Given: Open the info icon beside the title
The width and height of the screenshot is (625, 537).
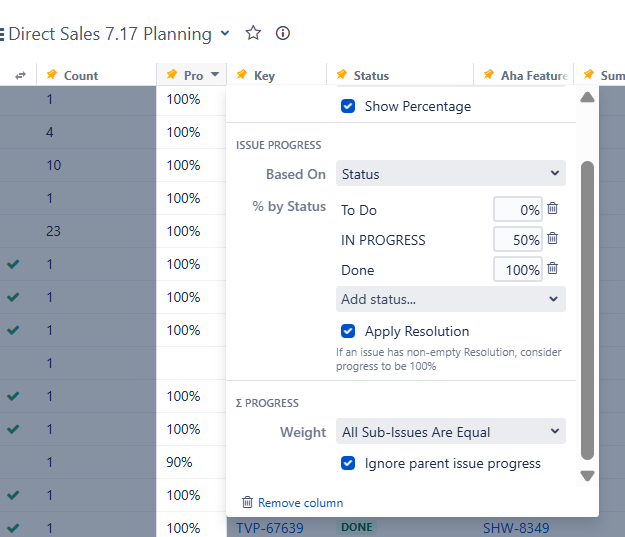Looking at the screenshot, I should click(x=283, y=33).
